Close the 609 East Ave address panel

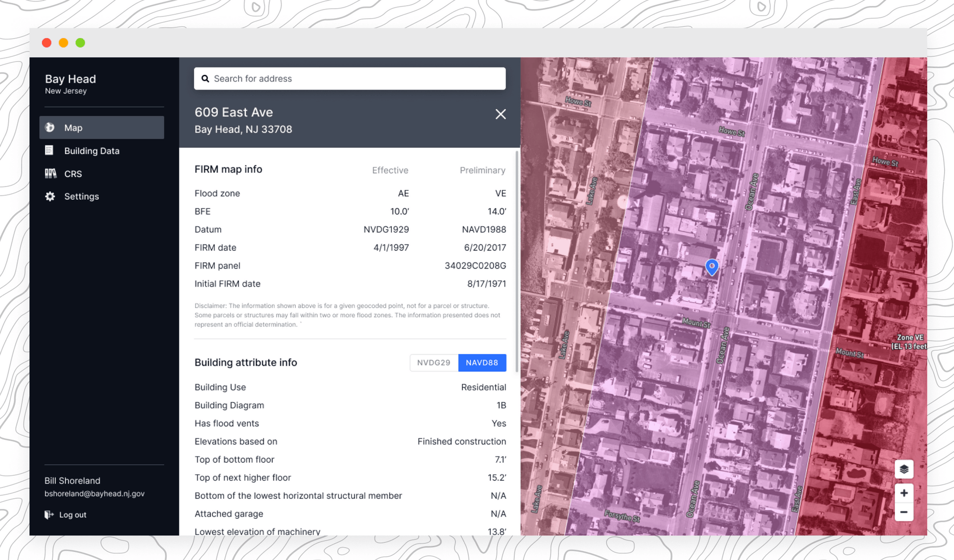[x=500, y=114]
